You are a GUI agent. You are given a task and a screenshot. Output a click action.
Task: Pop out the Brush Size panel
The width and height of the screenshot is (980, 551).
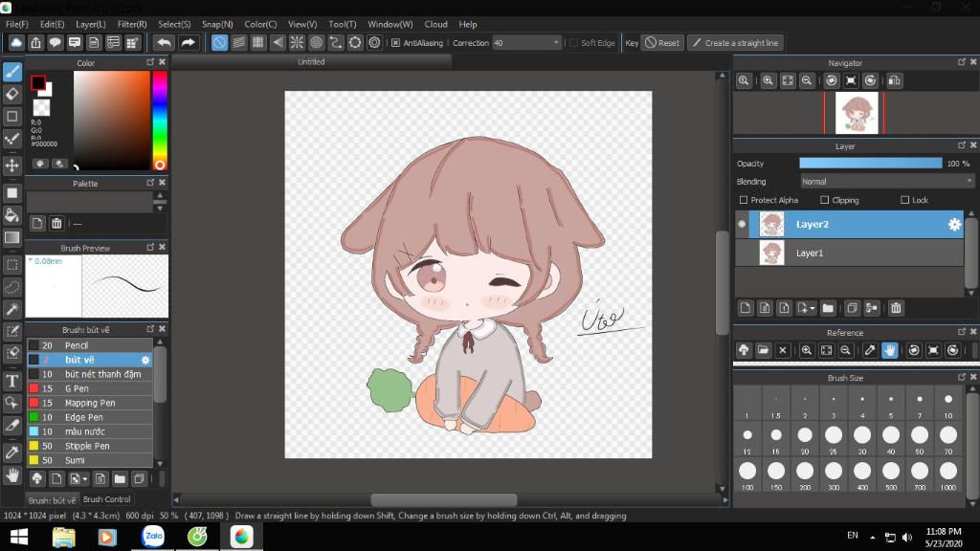tap(961, 377)
